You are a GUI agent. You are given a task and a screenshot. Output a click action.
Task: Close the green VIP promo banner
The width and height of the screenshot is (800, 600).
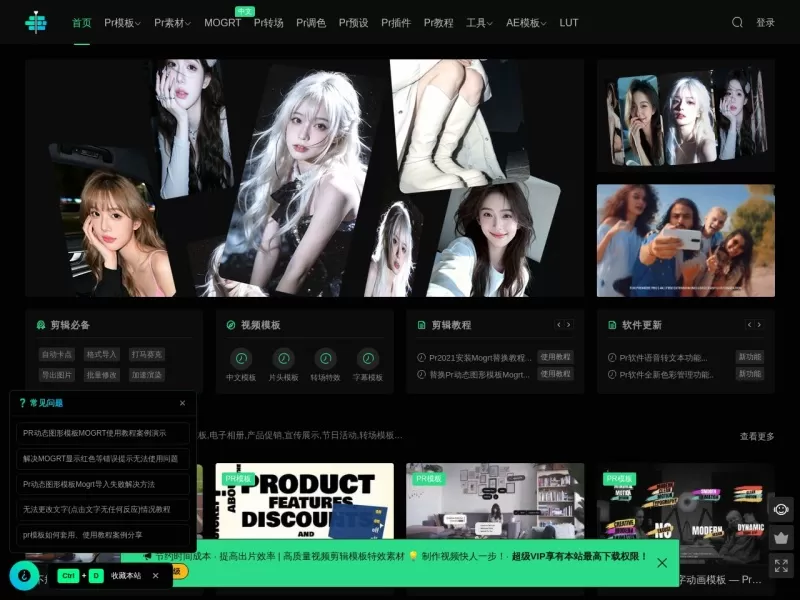pyautogui.click(x=662, y=563)
